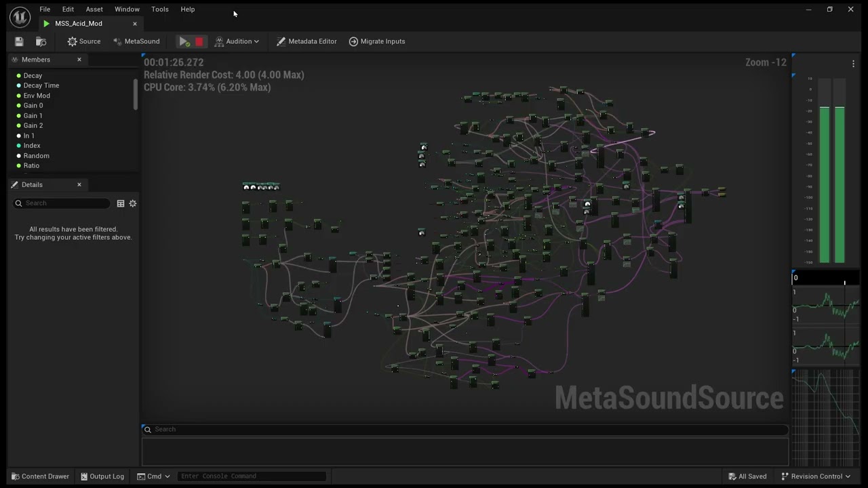Select the Env Mod member
This screenshot has width=868, height=488.
(37, 96)
